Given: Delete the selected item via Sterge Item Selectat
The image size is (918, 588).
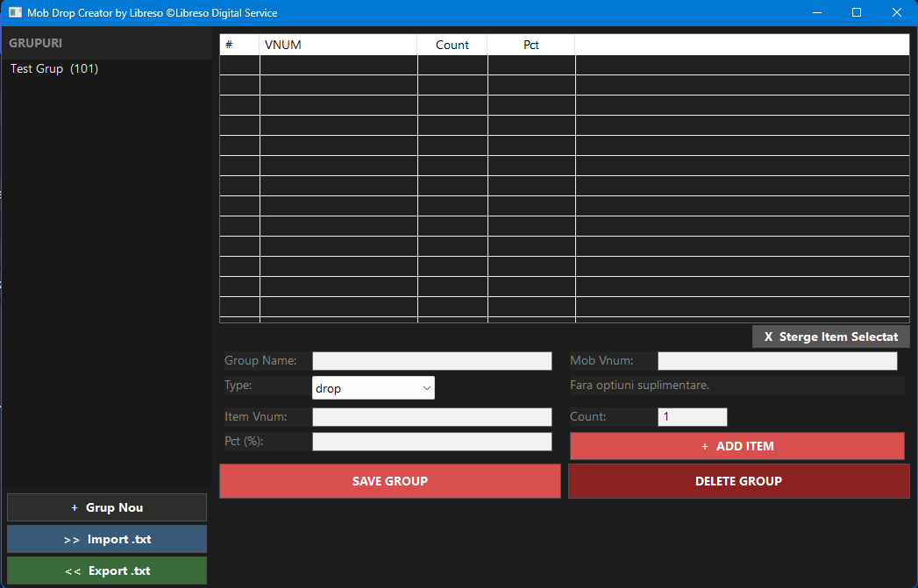Looking at the screenshot, I should click(x=831, y=337).
